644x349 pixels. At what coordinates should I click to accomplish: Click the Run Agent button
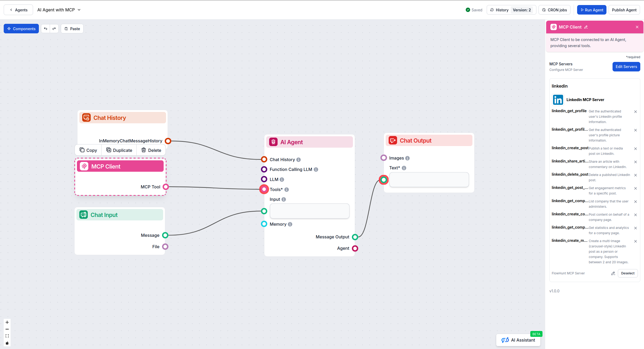point(592,10)
